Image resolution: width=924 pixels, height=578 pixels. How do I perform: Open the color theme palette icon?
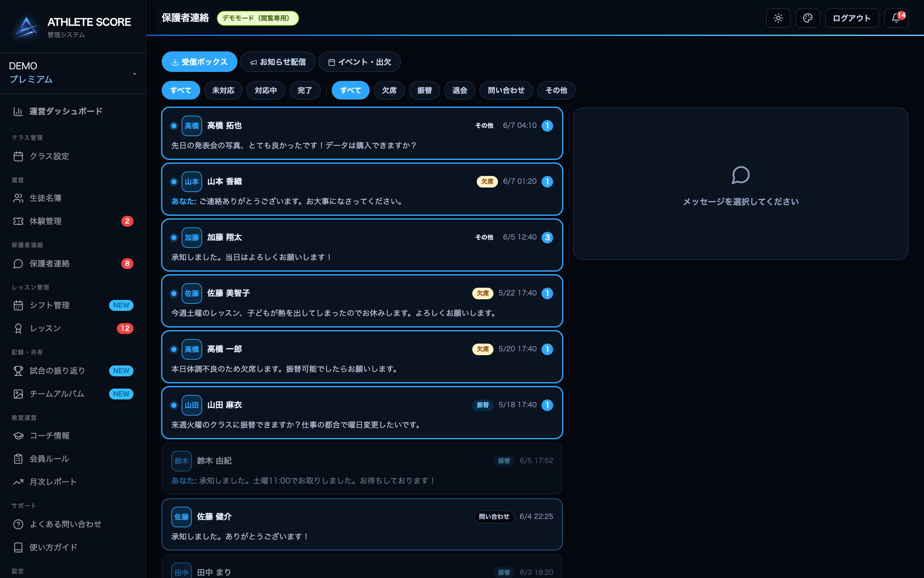click(807, 18)
